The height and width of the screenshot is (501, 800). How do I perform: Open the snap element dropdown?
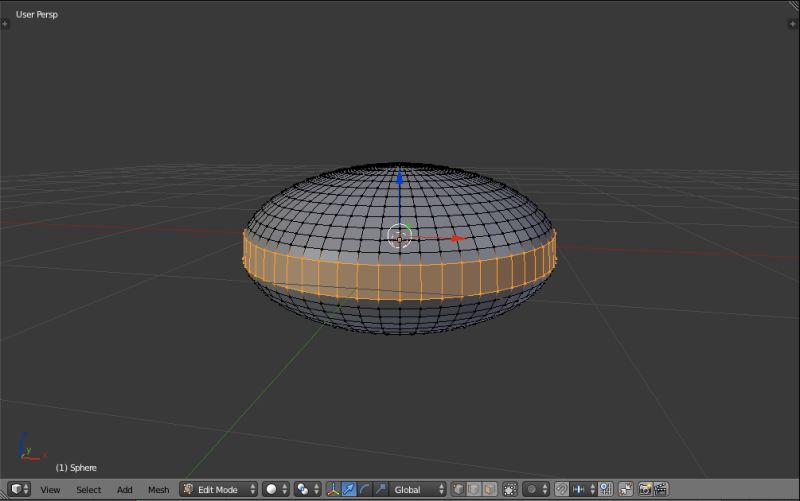click(583, 489)
